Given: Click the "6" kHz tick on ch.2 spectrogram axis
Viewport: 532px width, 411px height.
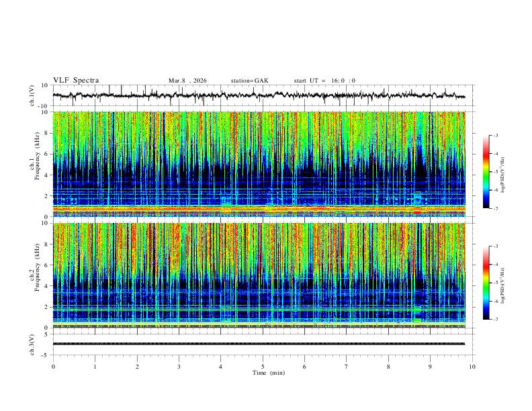Looking at the screenshot, I should (x=46, y=265).
